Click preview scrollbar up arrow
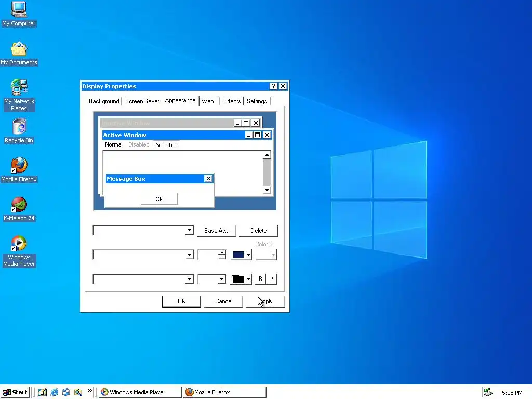This screenshot has height=399, width=532. (x=267, y=155)
